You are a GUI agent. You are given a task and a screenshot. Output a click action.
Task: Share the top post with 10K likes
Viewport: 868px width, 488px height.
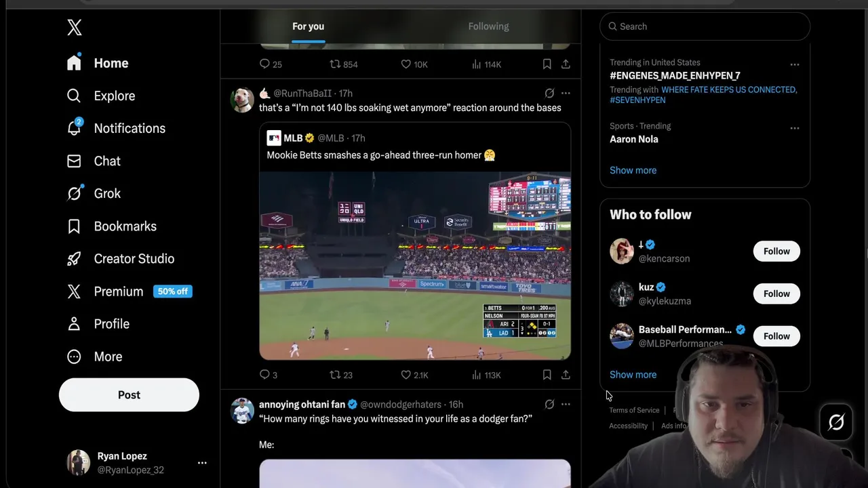click(566, 64)
